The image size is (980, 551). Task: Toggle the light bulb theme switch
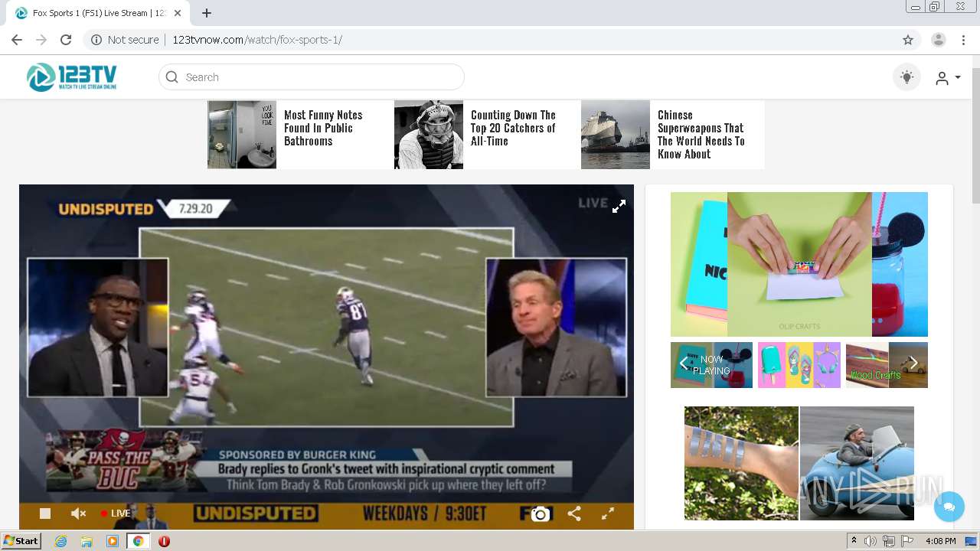coord(907,77)
